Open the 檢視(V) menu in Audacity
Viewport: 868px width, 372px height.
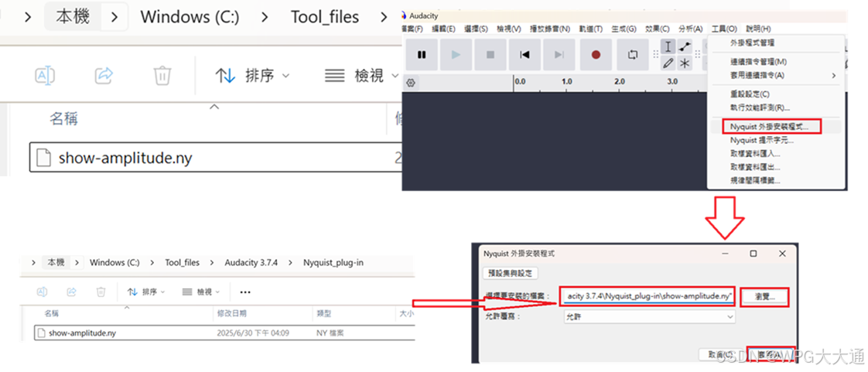pos(509,29)
